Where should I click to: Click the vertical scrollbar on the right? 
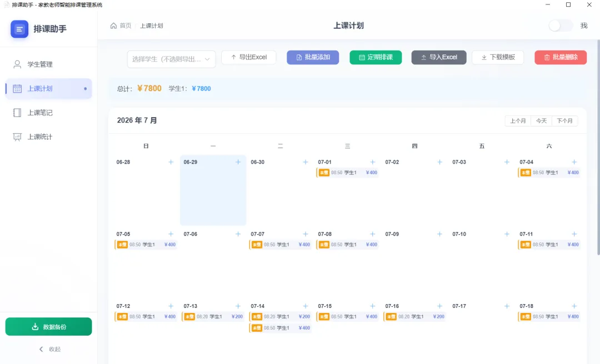[598, 147]
